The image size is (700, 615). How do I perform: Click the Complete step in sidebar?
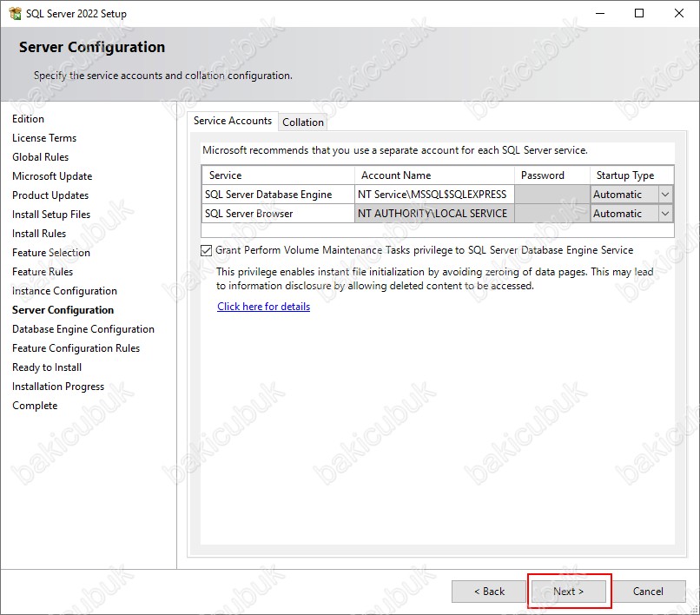pos(35,406)
